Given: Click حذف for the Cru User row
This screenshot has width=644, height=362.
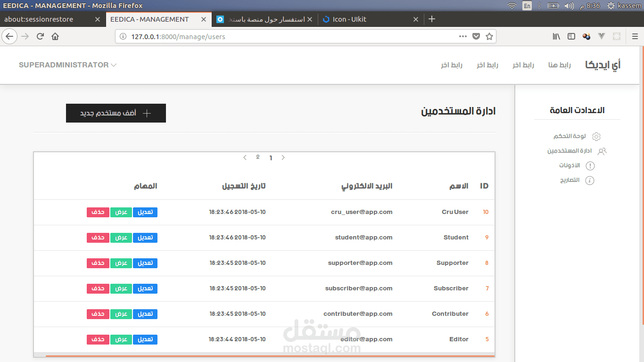Looking at the screenshot, I should coord(98,212).
